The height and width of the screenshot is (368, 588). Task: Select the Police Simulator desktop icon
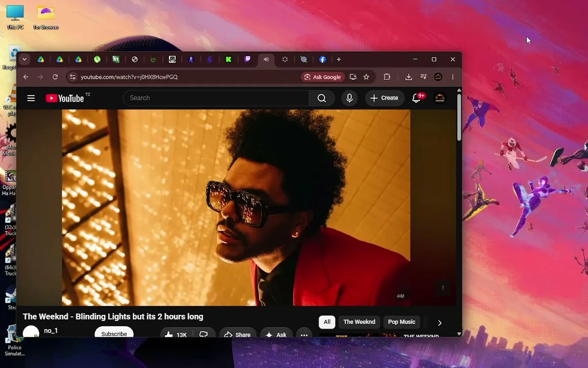(15, 340)
